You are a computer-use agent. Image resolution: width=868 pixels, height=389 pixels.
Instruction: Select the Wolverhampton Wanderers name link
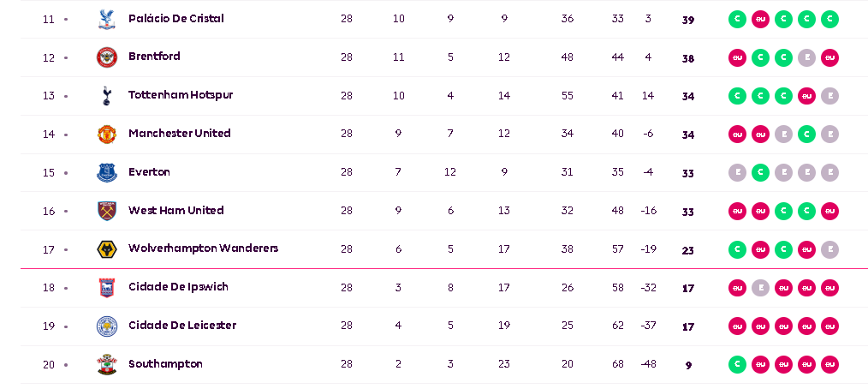pos(203,248)
